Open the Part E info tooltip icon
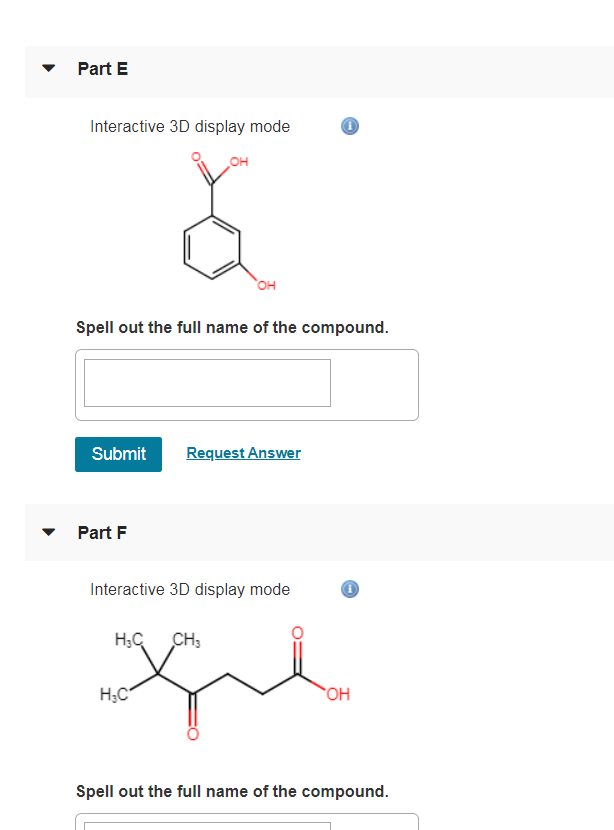This screenshot has height=830, width=614. point(349,126)
